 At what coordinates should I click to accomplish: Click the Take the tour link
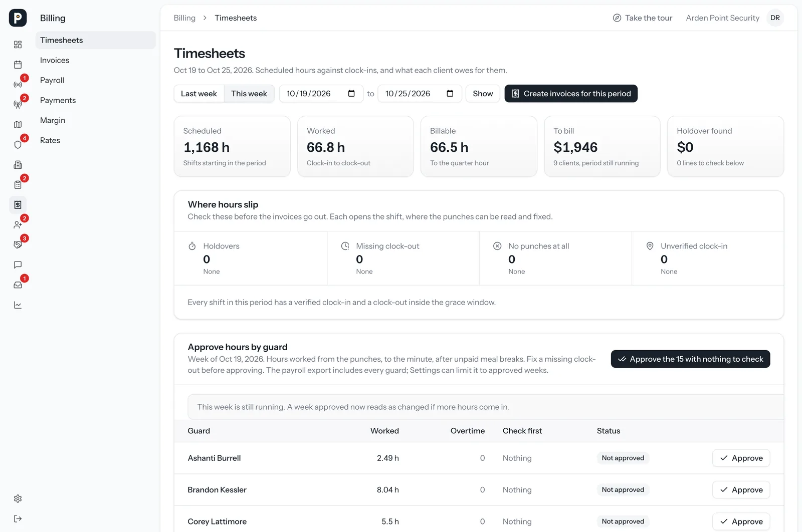click(643, 18)
